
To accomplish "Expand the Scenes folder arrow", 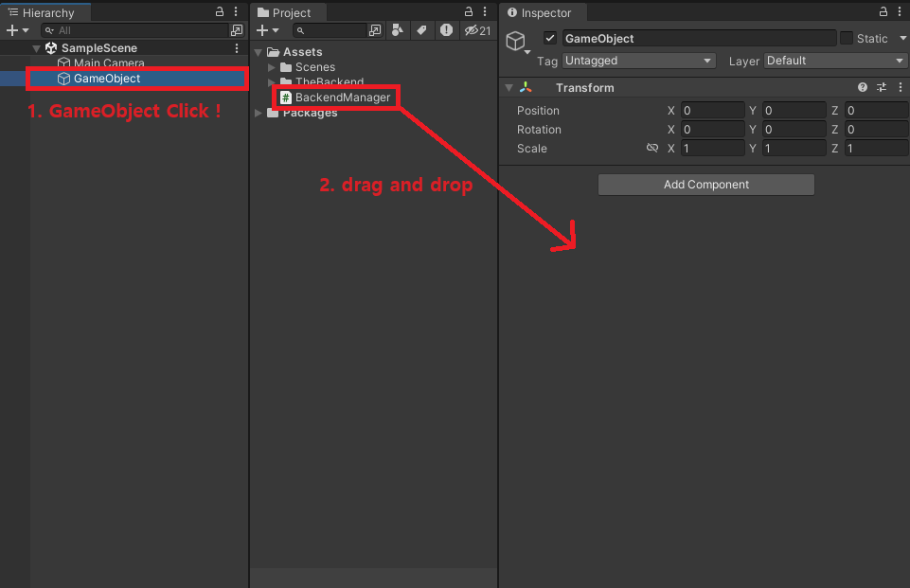I will [271, 67].
